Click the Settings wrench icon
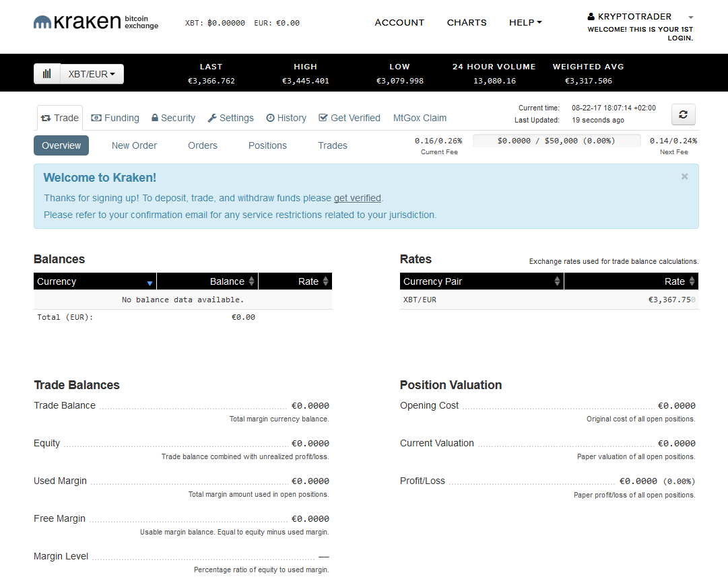 point(212,118)
